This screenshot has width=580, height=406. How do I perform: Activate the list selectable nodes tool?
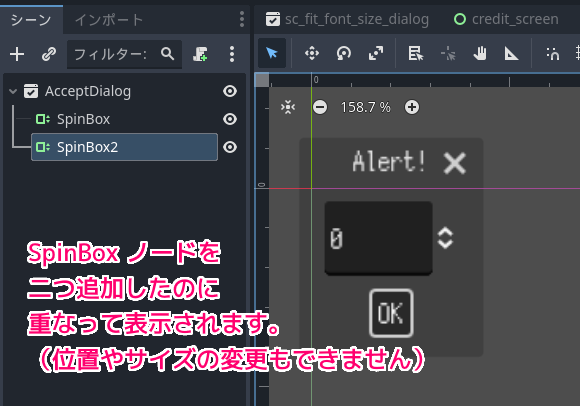pos(416,54)
